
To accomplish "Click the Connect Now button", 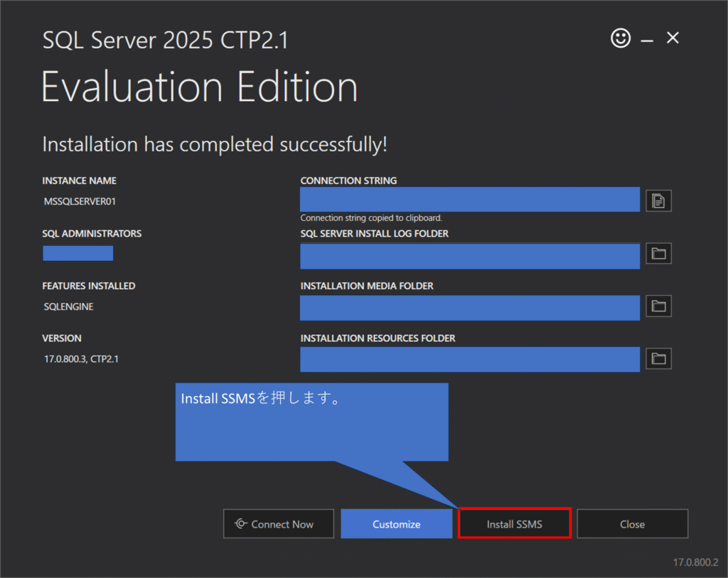I will (x=279, y=524).
